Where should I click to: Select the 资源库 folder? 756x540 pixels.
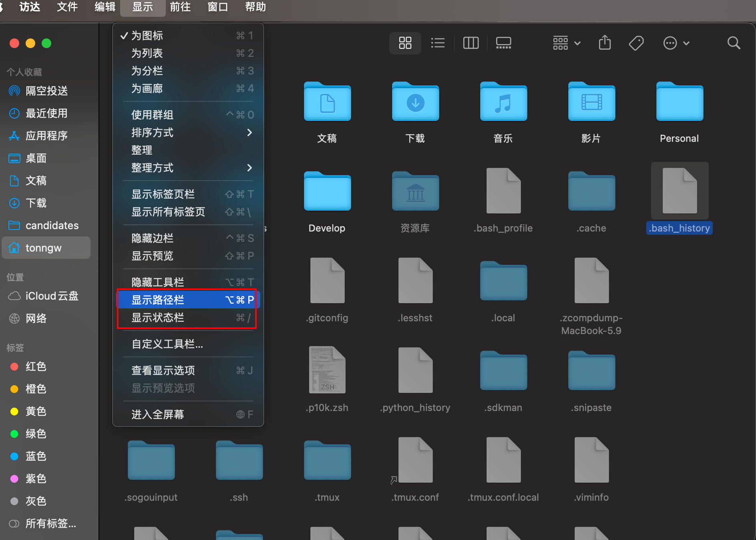[x=415, y=191]
